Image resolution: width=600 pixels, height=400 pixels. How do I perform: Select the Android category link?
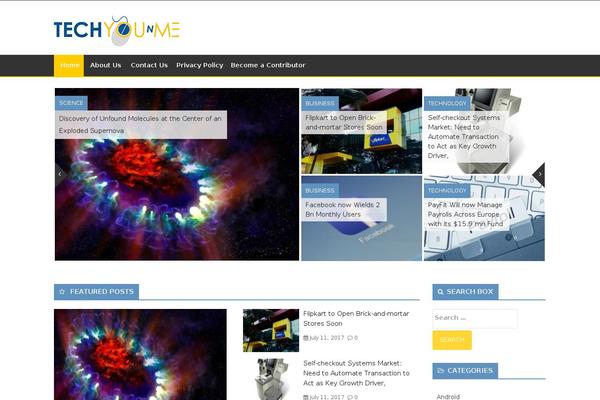click(448, 397)
